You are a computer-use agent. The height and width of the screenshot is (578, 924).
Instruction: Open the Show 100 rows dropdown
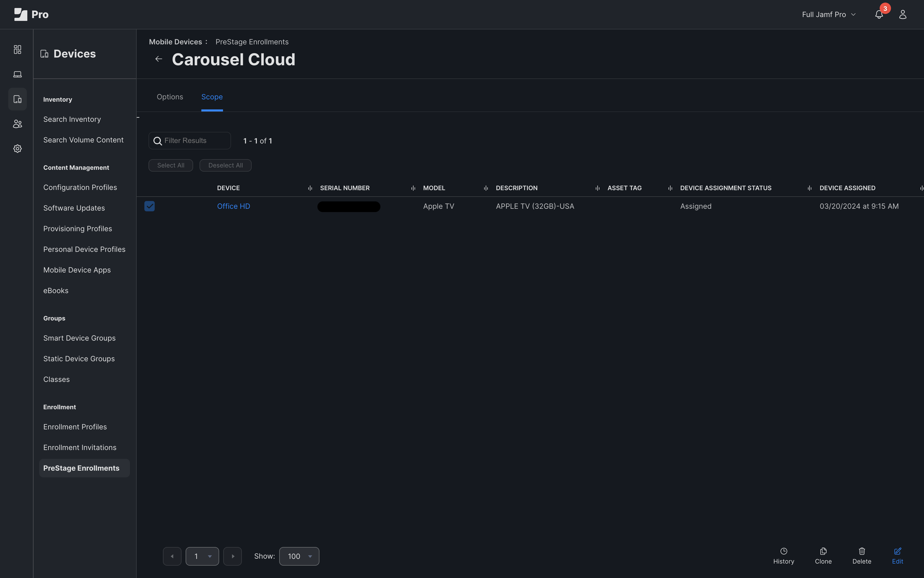[x=299, y=556]
